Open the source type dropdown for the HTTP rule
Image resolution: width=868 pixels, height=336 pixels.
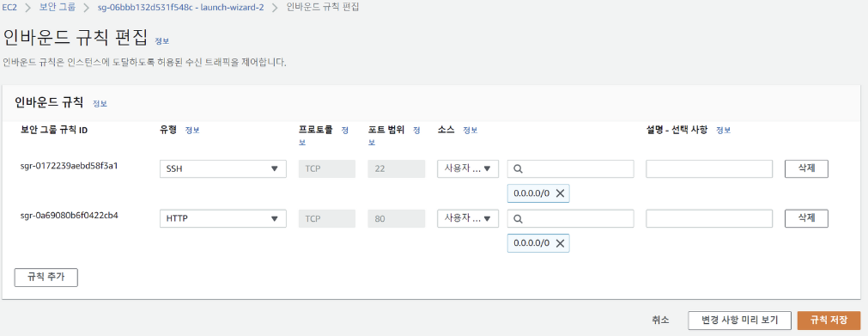[x=468, y=218]
